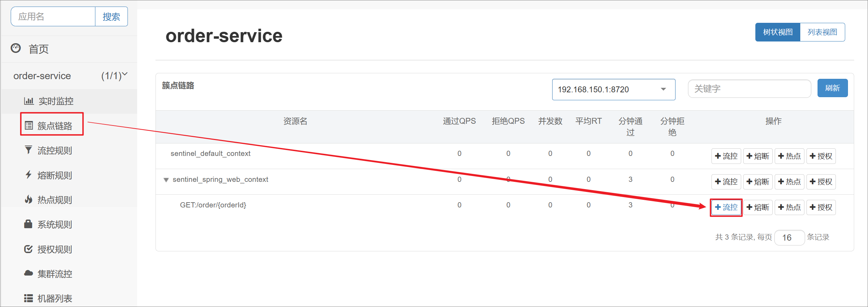Image resolution: width=868 pixels, height=307 pixels.
Task: Click the flame icon for 热点规则
Action: coord(28,199)
